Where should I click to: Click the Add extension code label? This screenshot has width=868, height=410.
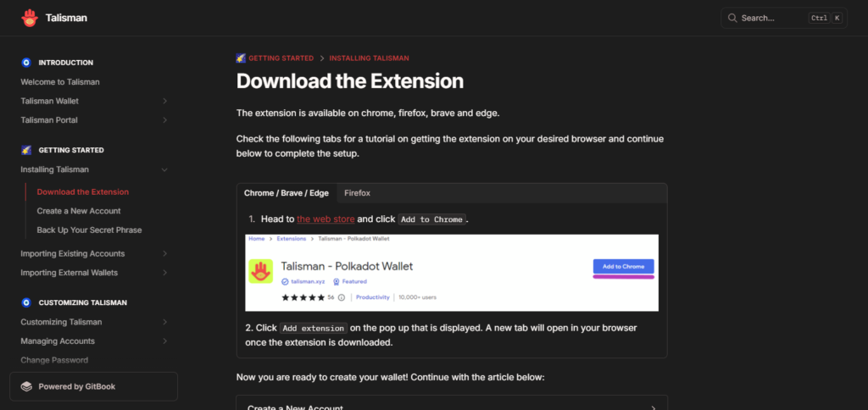pyautogui.click(x=314, y=328)
